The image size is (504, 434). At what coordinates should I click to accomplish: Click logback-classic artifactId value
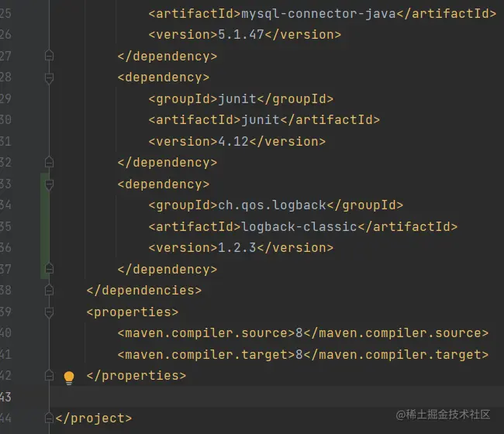(299, 227)
